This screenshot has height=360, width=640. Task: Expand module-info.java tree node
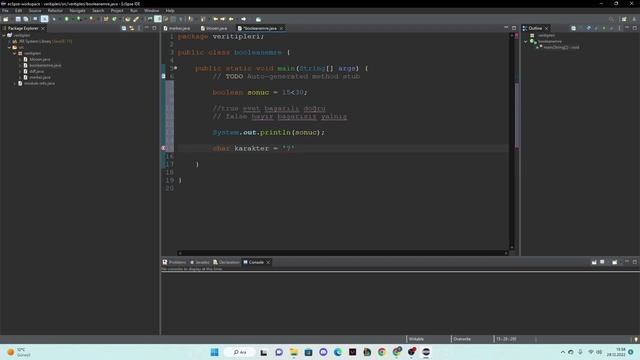pos(15,83)
